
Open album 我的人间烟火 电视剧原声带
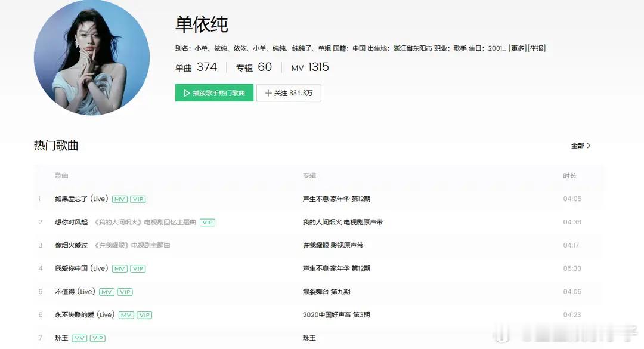[x=342, y=222]
